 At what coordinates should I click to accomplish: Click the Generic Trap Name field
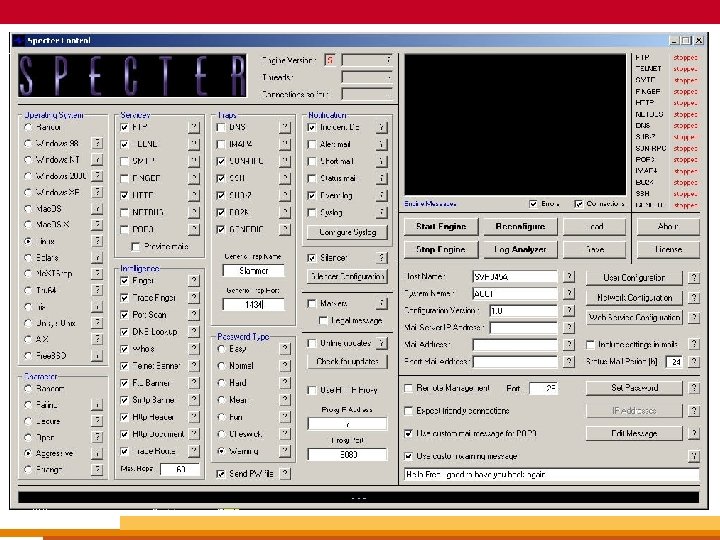(x=253, y=271)
